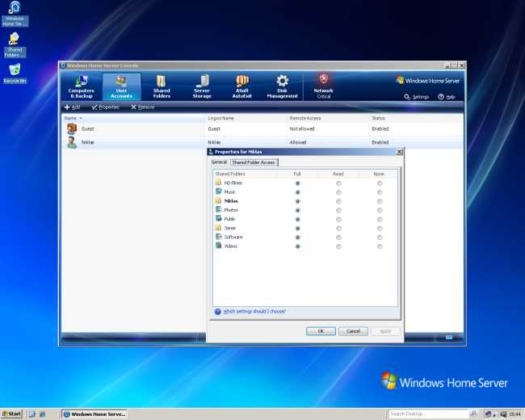Click Cancel in the Properties dialog
Screen dimensions: 525x420
353,331
